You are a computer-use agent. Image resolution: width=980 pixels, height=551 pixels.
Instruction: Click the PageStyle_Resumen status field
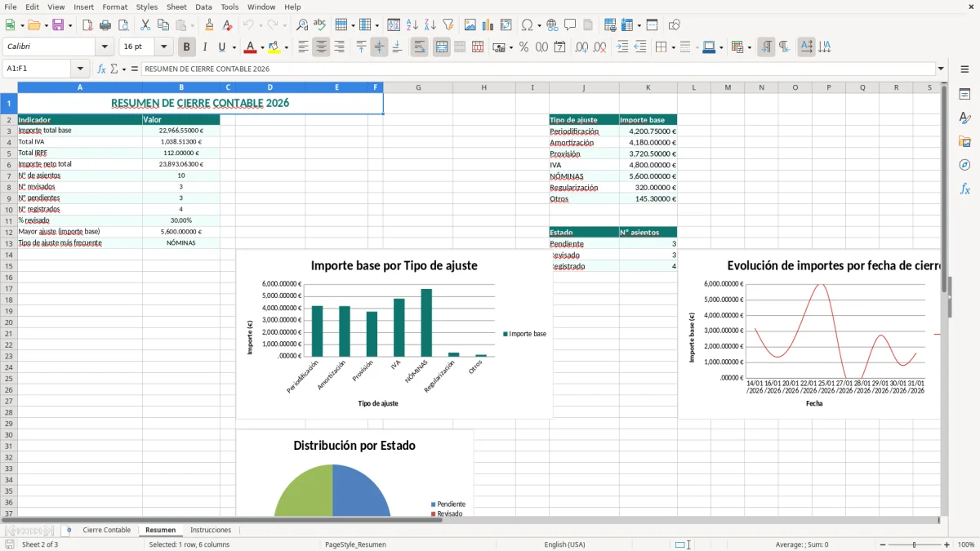coord(355,544)
